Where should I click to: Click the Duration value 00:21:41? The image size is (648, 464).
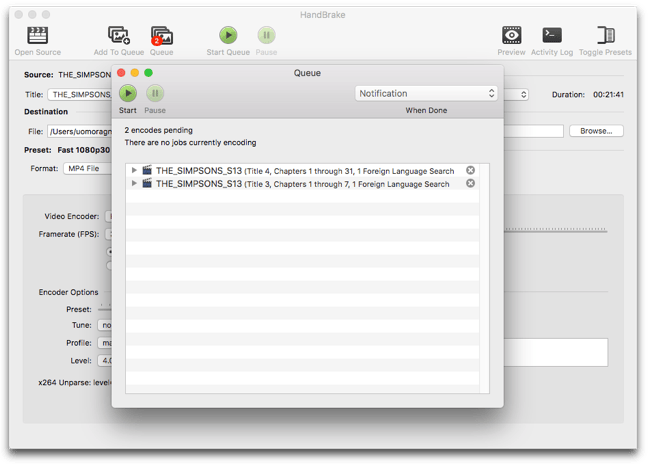(x=608, y=95)
